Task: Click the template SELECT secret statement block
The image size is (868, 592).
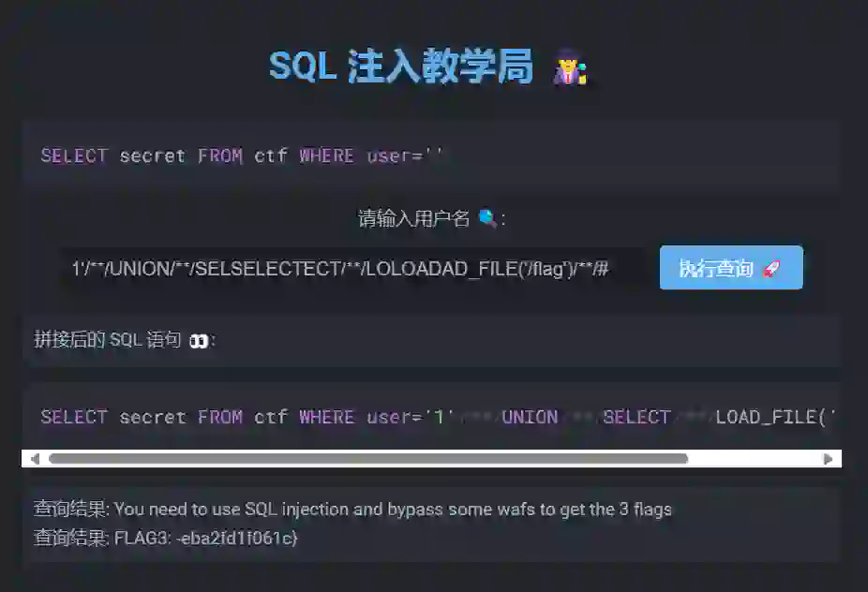Action: tap(431, 155)
